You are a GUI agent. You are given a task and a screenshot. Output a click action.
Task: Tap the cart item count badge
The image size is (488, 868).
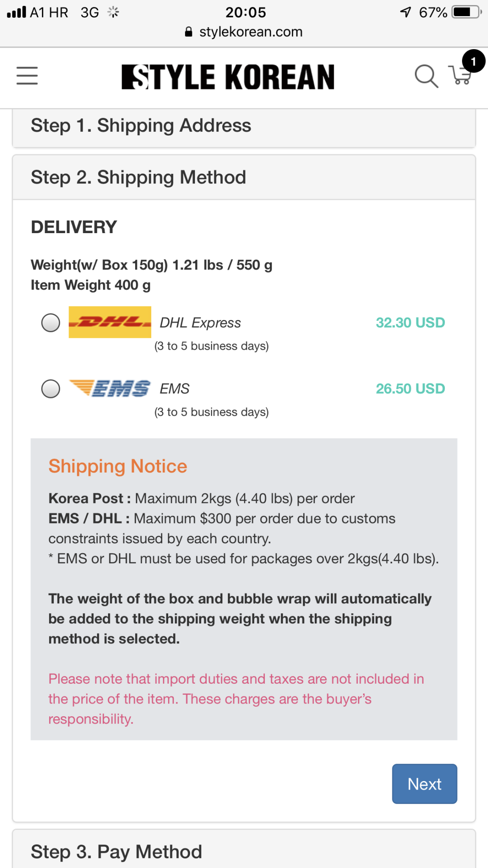pos(473,61)
